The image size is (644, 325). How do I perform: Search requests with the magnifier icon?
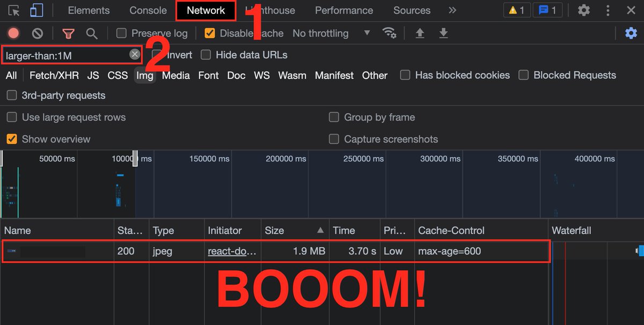(x=91, y=33)
